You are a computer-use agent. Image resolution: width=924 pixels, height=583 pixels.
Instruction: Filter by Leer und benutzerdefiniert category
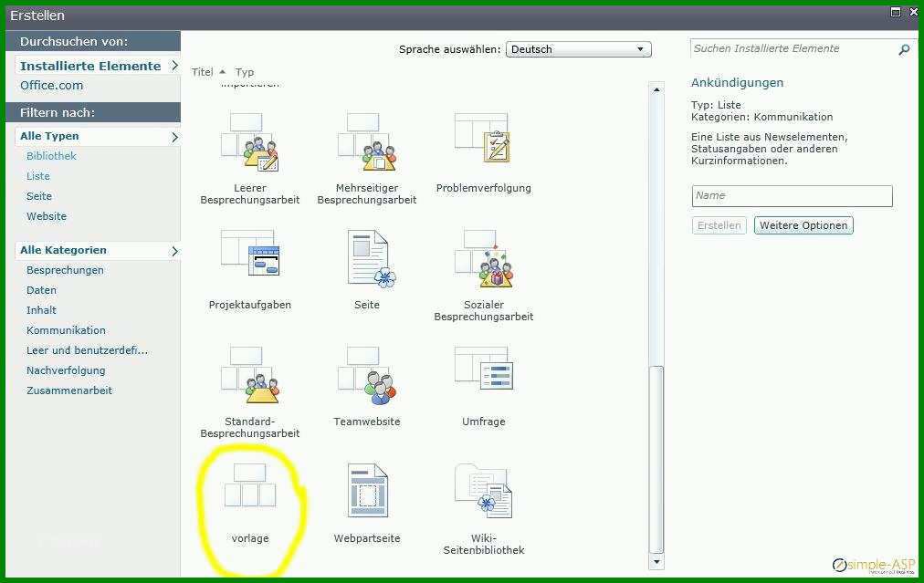point(88,350)
